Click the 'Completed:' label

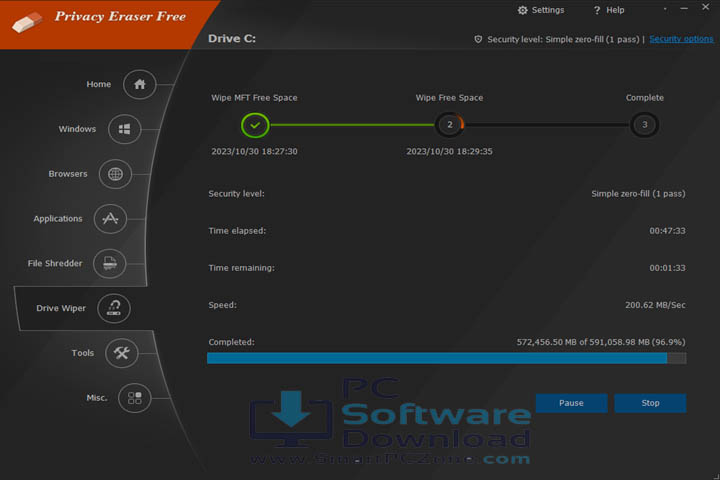click(x=231, y=342)
